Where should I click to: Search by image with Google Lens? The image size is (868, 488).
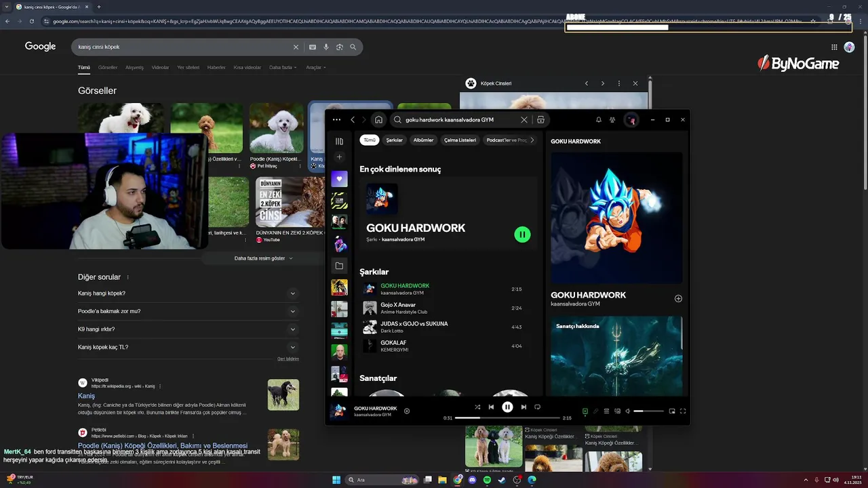tap(340, 47)
